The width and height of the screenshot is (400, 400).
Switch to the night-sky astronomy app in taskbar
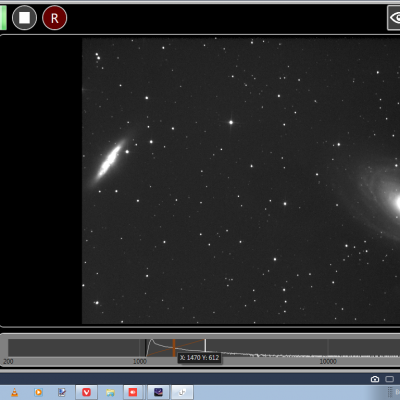tap(158, 392)
